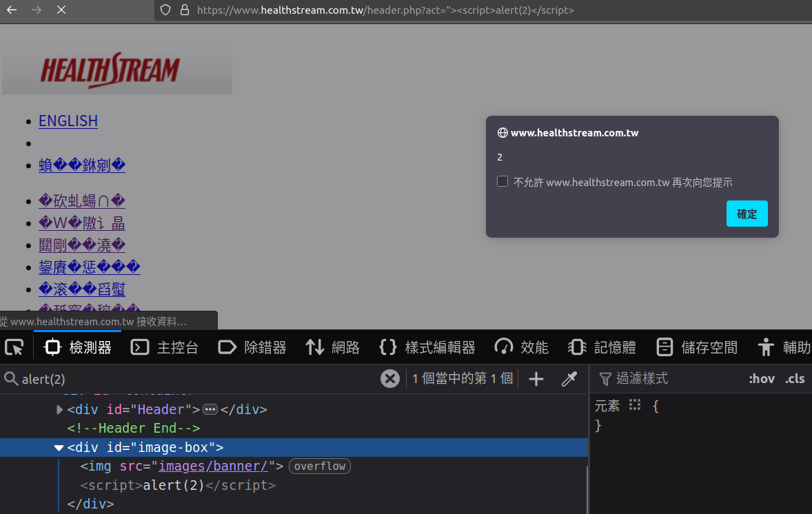Confirm the alert with the 確定 button

coord(747,214)
